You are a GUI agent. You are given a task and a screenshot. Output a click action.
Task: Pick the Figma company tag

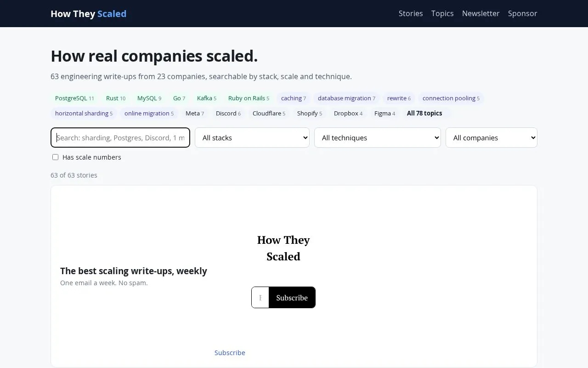click(x=384, y=113)
